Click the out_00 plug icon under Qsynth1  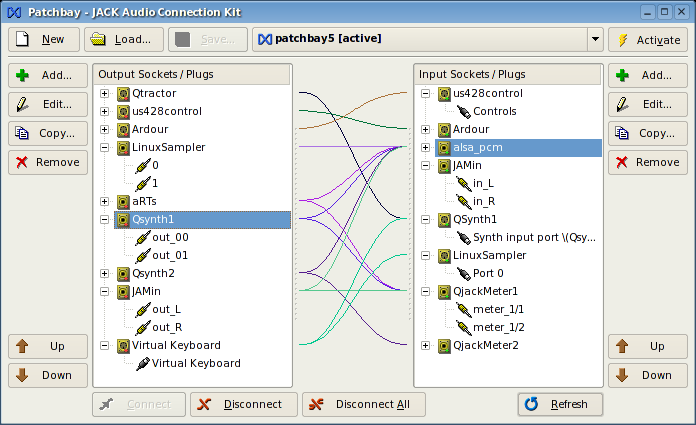click(x=142, y=238)
